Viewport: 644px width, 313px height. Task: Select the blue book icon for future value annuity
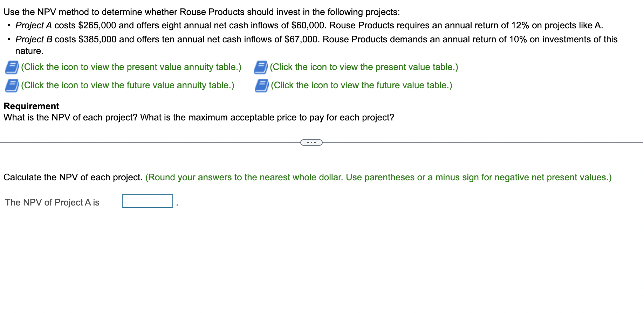[11, 85]
